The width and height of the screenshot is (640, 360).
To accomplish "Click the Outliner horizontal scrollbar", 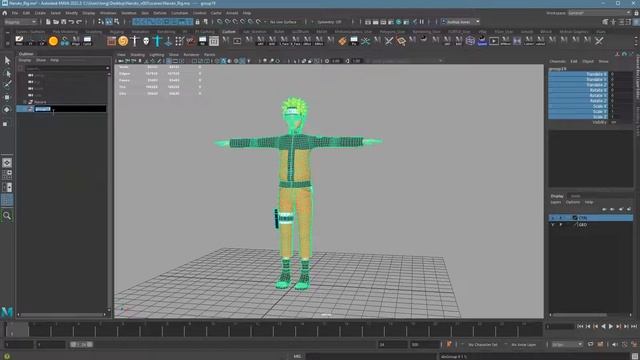I will click(x=63, y=315).
